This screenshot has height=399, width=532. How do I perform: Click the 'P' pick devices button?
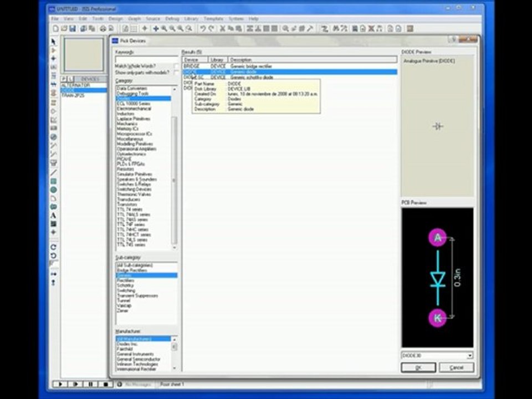coord(64,79)
